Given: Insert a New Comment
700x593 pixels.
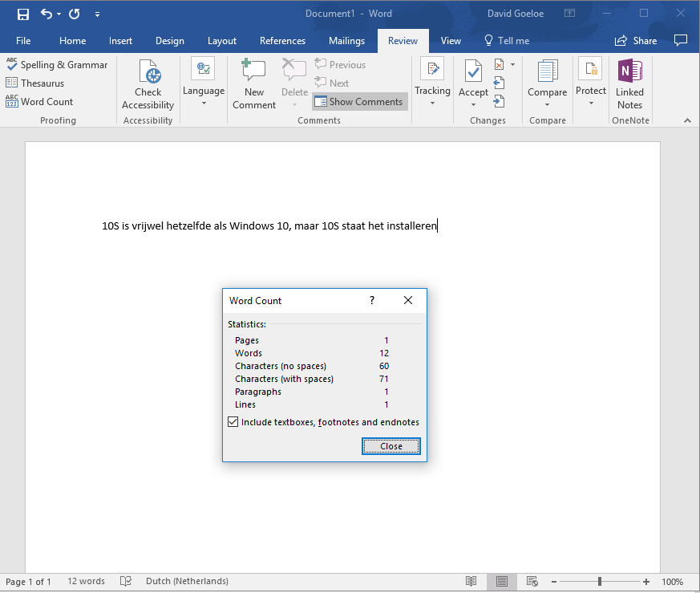Looking at the screenshot, I should [254, 85].
